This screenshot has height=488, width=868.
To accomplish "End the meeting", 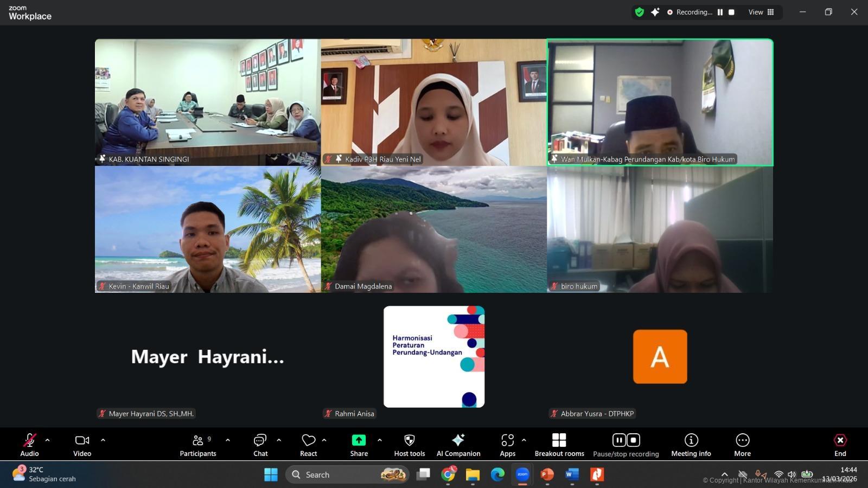I will point(840,444).
